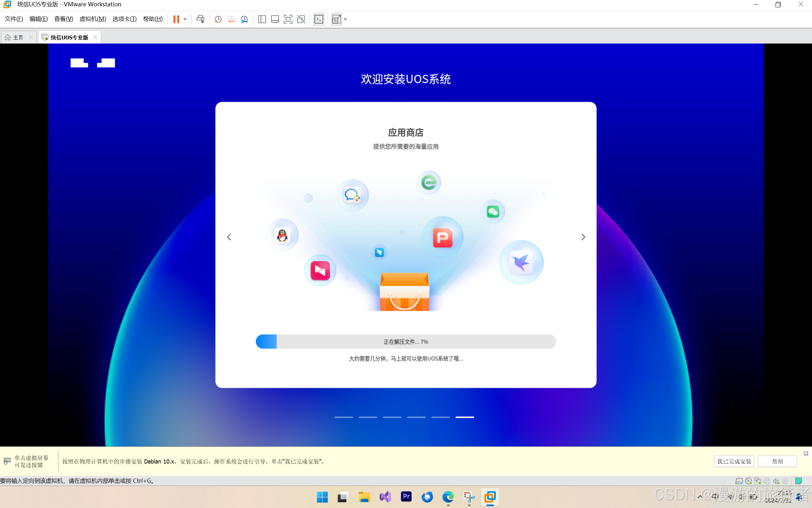The image size is (812, 508).
Task: Click the stretch guest display icon
Action: pos(336,19)
